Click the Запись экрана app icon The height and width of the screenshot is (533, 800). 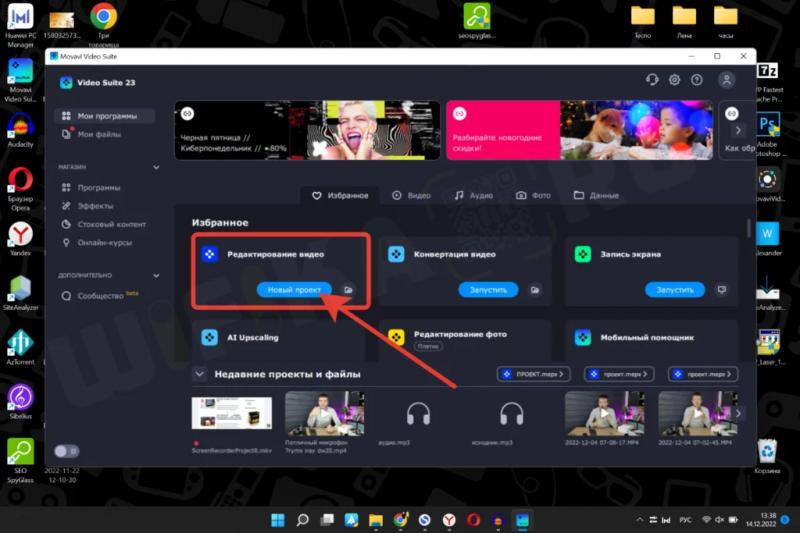point(583,254)
